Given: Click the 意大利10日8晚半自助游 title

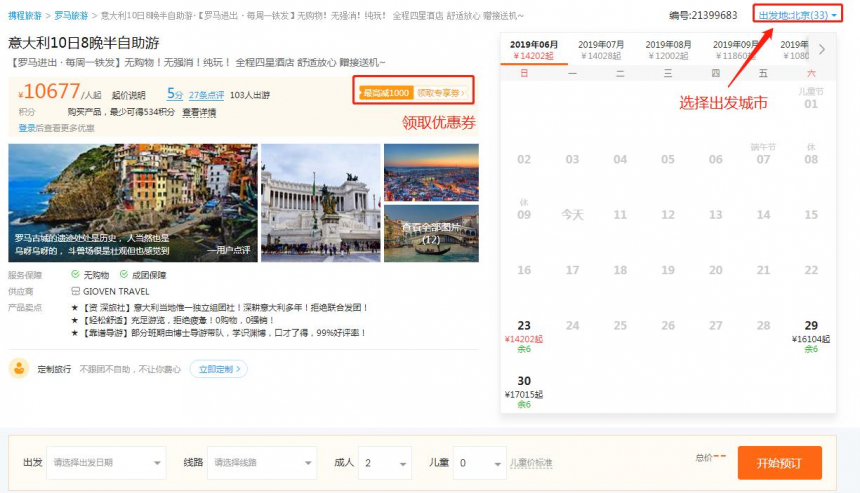Looking at the screenshot, I should click(84, 43).
